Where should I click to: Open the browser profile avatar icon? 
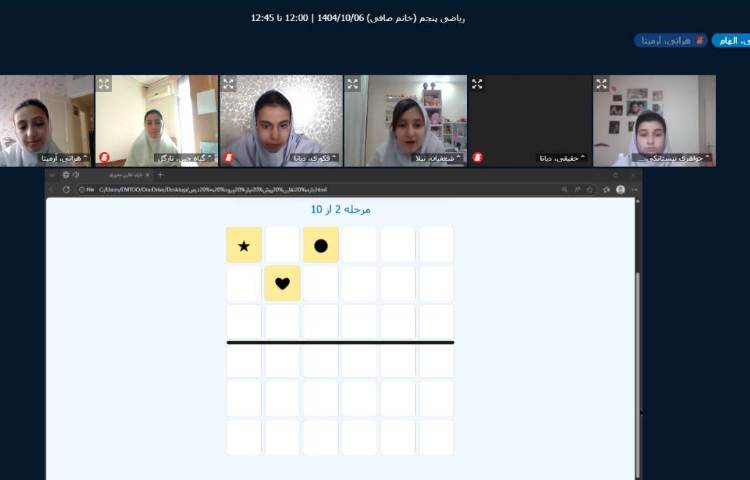[x=620, y=189]
